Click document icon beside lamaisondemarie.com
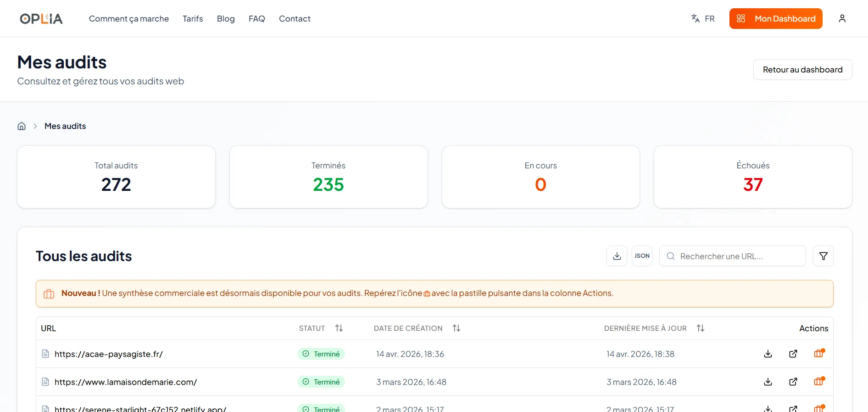The height and width of the screenshot is (412, 868). pyautogui.click(x=45, y=382)
